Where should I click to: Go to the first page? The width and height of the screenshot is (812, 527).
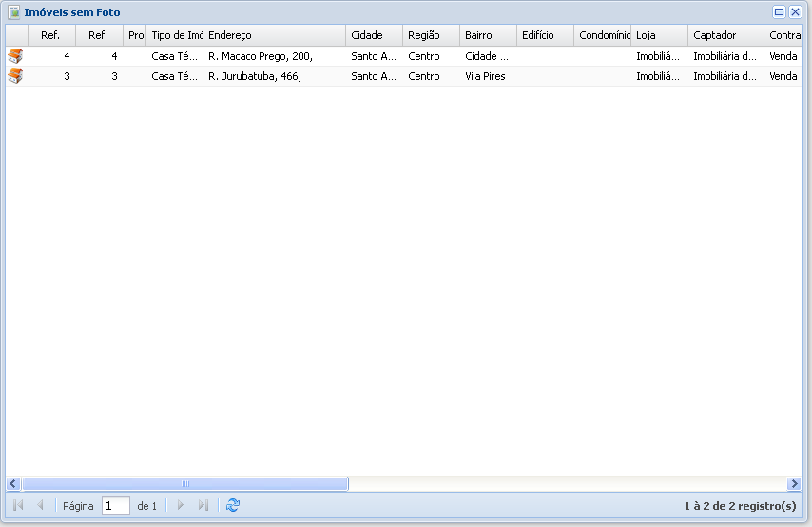click(x=18, y=506)
